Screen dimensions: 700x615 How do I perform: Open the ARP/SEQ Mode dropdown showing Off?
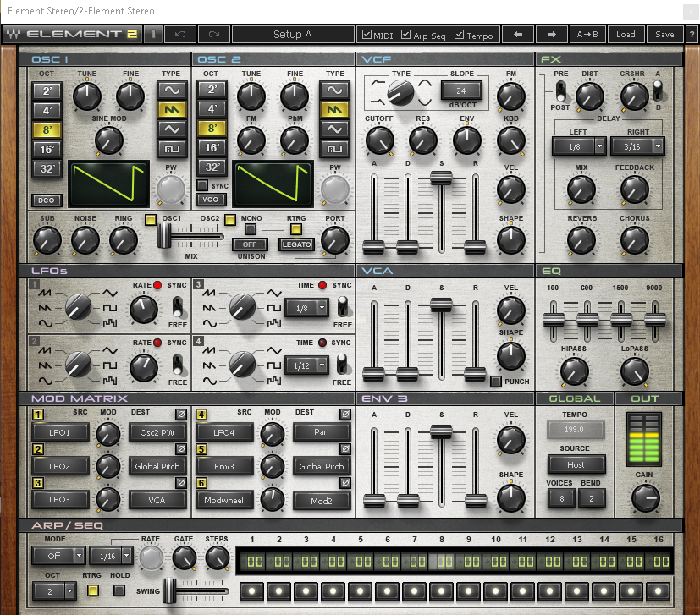[58, 556]
